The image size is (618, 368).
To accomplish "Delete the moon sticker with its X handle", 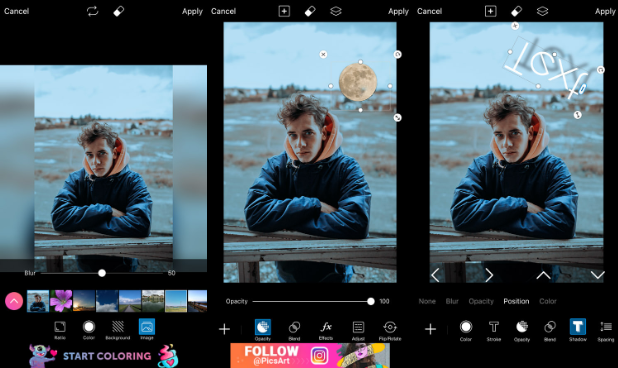I will 323,54.
